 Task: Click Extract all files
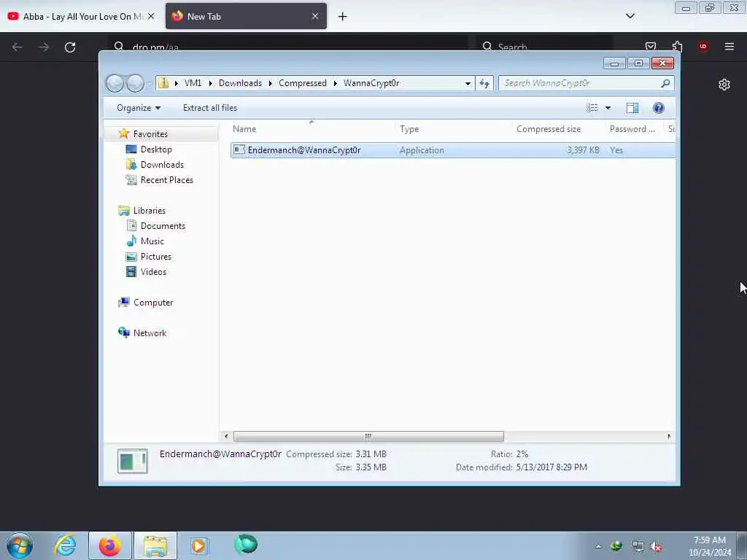coord(209,108)
